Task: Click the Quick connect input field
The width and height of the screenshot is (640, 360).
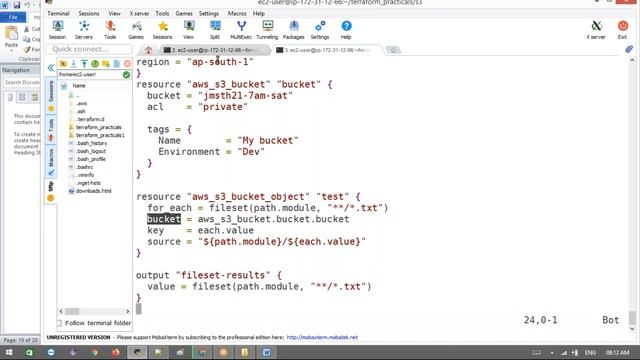Action: tap(89, 49)
